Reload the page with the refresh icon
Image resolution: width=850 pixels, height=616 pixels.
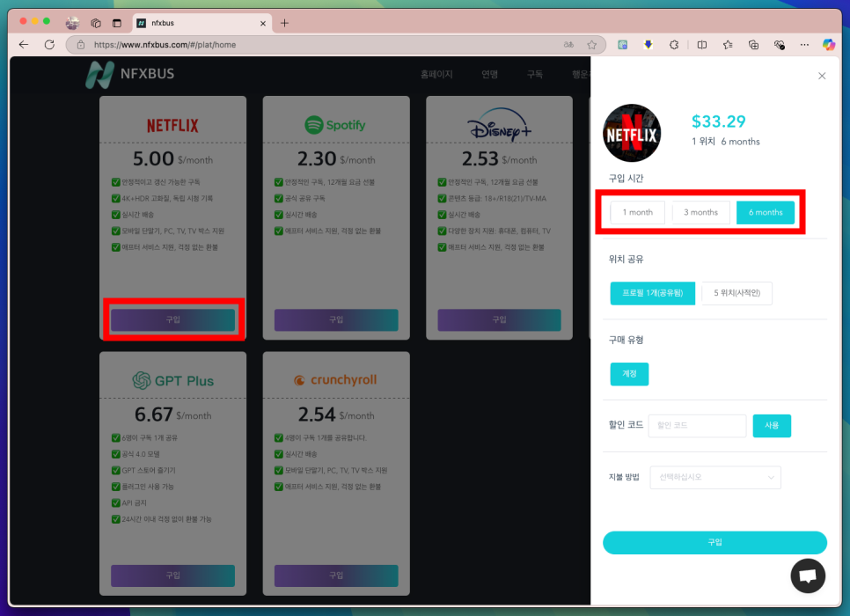(x=49, y=45)
